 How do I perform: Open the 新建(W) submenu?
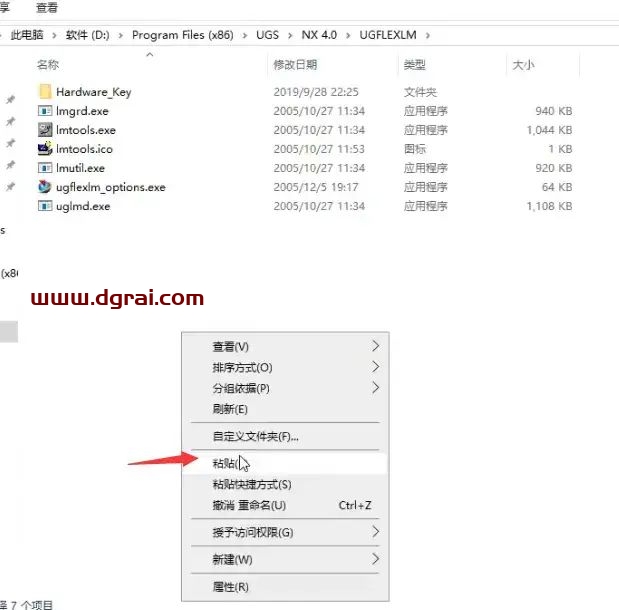pos(375,559)
